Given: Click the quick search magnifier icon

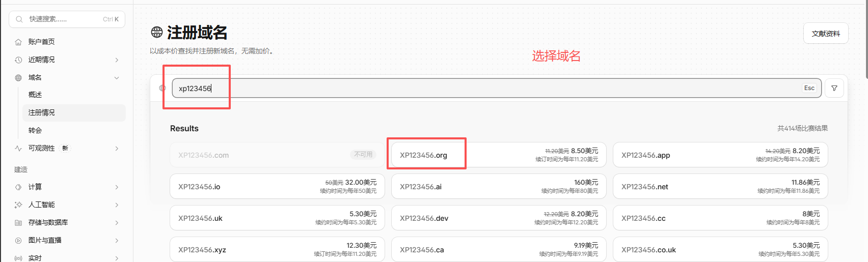Looking at the screenshot, I should click(x=19, y=19).
